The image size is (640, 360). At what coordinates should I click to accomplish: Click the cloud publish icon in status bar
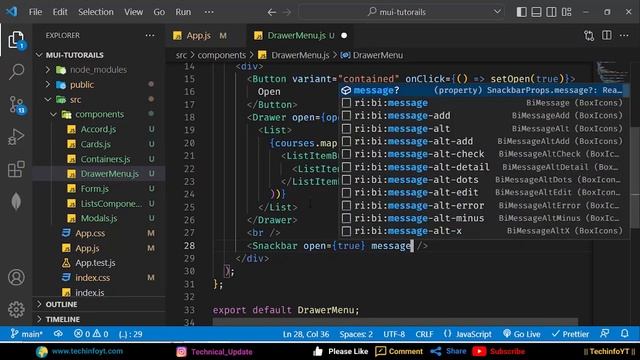58,334
